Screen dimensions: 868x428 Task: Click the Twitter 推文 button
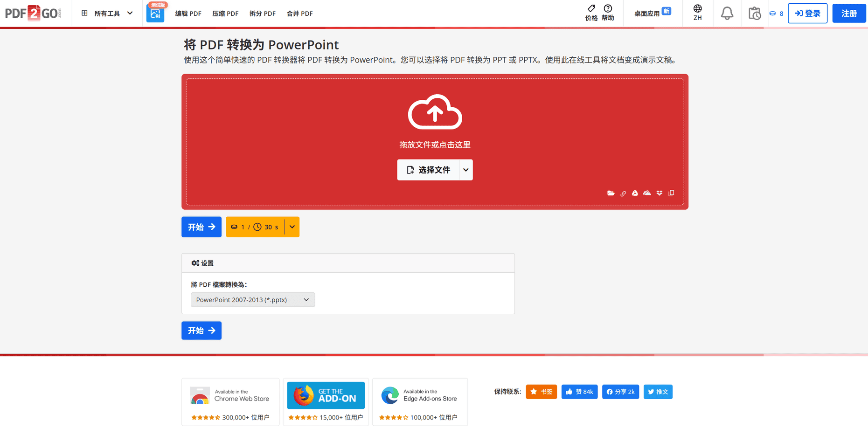[658, 392]
